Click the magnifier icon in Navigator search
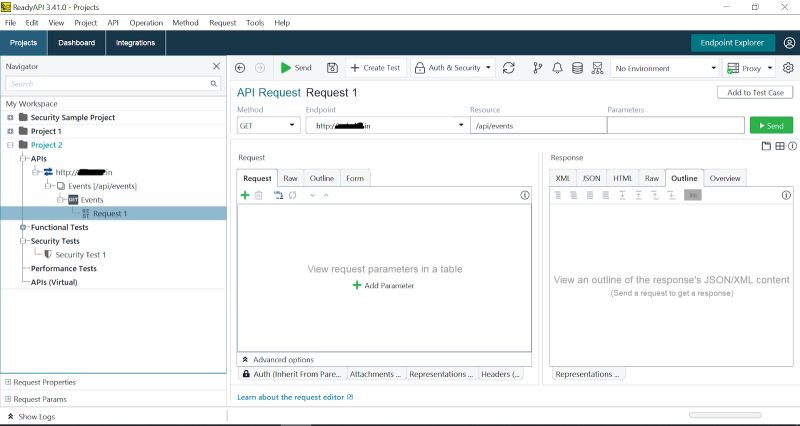The image size is (800, 426). click(x=214, y=84)
